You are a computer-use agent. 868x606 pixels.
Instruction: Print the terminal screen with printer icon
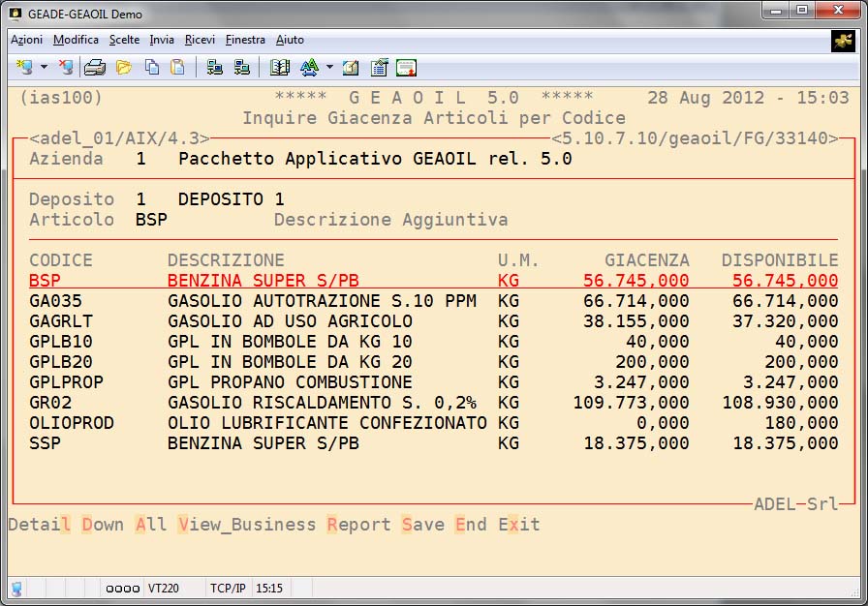[94, 68]
